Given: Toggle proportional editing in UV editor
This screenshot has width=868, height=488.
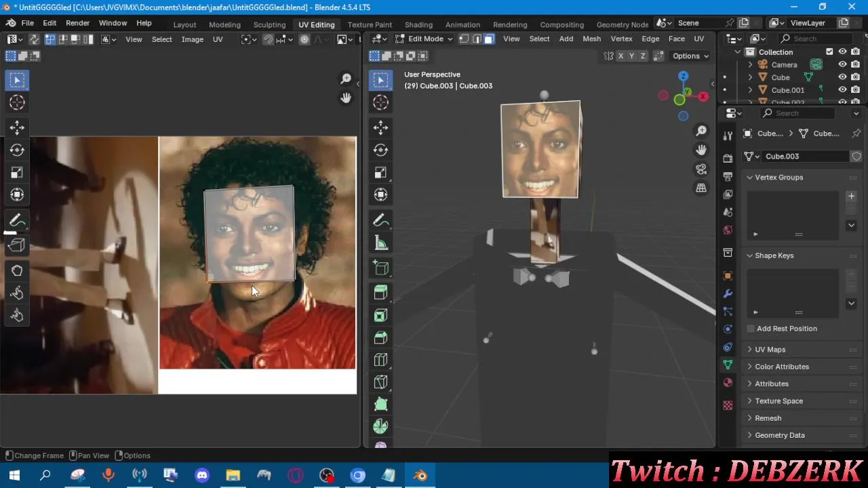Looking at the screenshot, I should [x=304, y=39].
